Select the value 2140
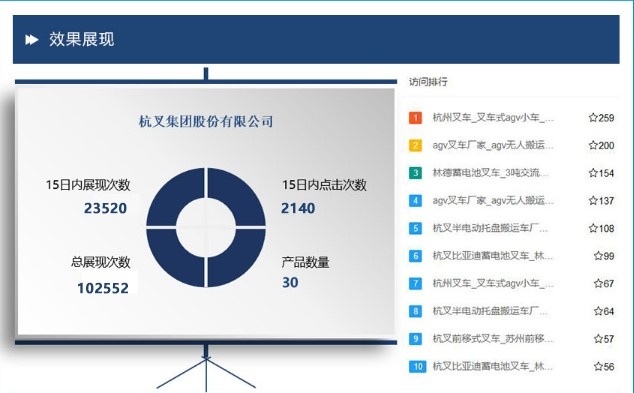 pyautogui.click(x=298, y=208)
